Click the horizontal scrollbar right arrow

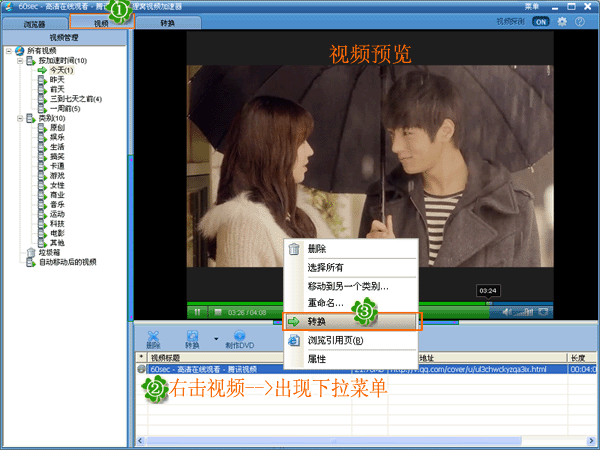pos(592,441)
